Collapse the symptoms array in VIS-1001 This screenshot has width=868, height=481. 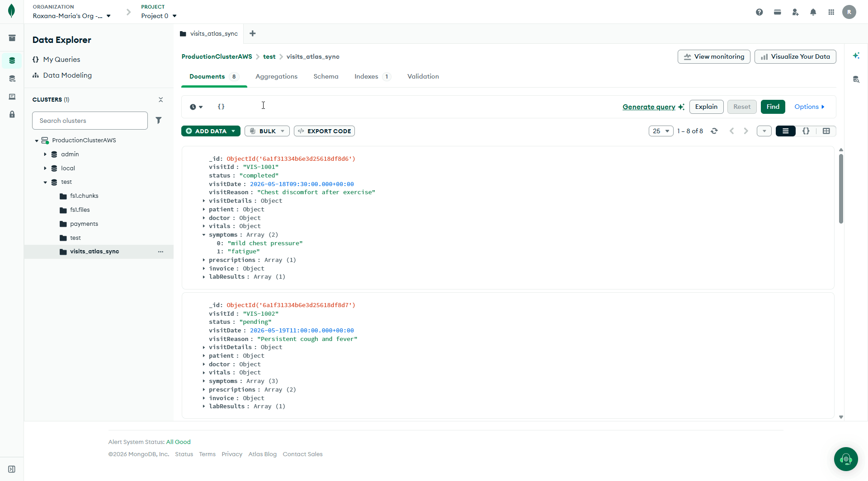[x=204, y=235]
